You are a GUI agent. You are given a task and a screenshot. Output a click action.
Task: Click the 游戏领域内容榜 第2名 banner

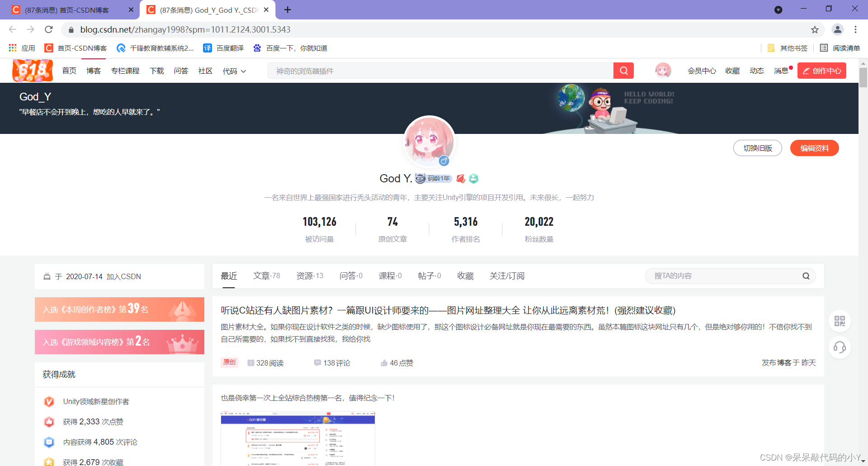[119, 342]
